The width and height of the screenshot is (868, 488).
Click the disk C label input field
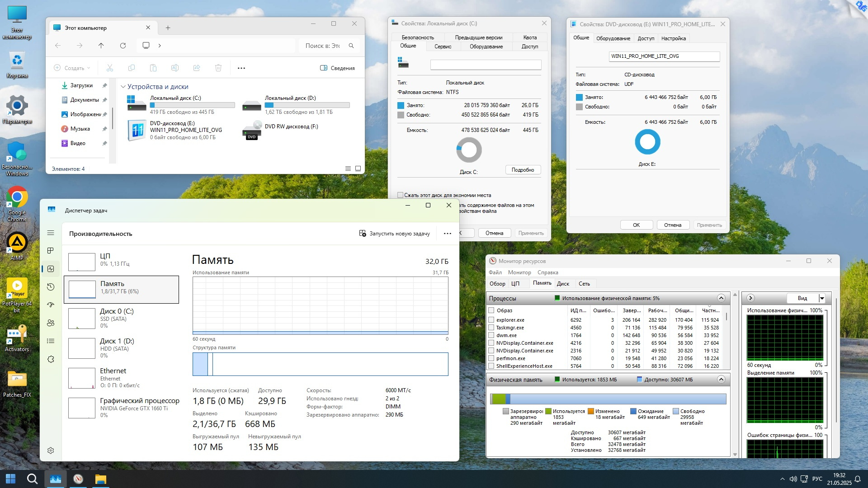486,65
